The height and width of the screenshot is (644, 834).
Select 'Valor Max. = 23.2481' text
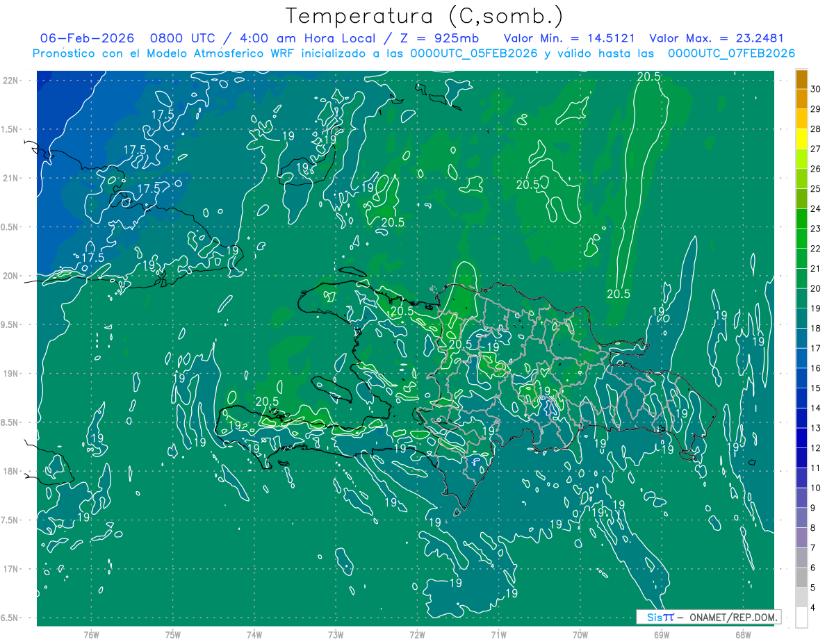pos(717,38)
